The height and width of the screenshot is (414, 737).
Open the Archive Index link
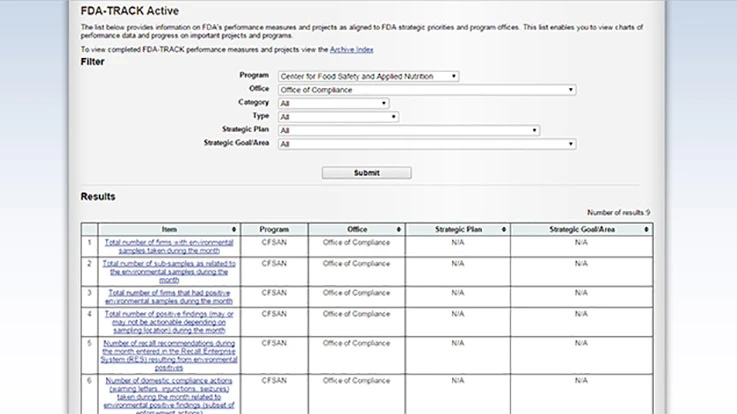tap(351, 49)
